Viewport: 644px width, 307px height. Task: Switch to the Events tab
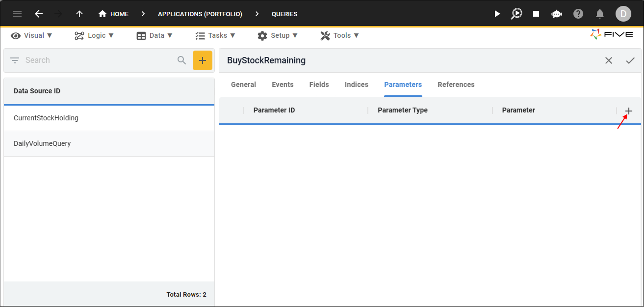tap(283, 84)
